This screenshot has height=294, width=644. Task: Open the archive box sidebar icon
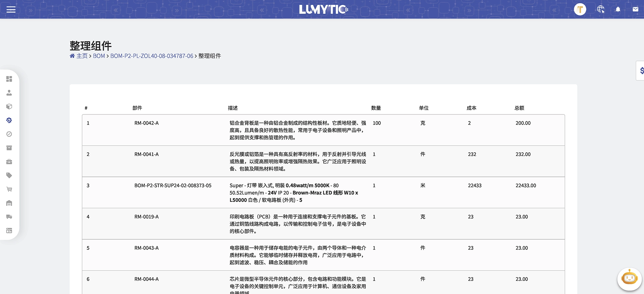[x=9, y=148]
